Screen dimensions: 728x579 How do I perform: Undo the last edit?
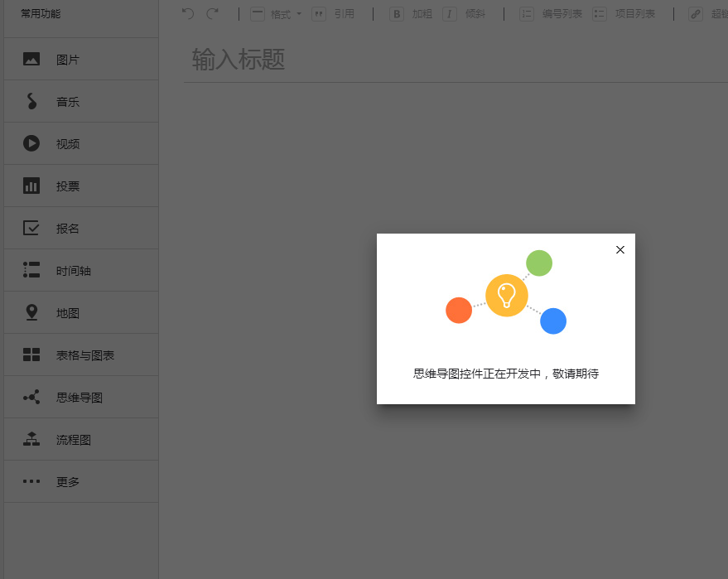pyautogui.click(x=187, y=13)
